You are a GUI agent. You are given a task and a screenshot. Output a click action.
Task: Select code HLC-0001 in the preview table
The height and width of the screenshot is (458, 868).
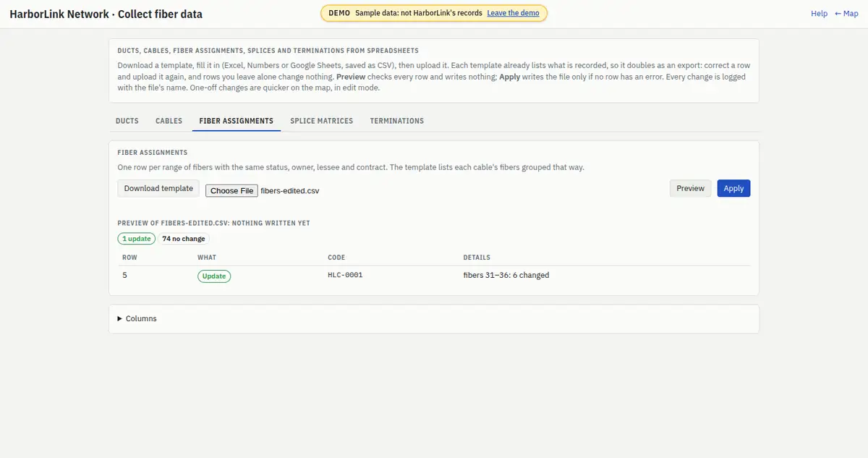point(345,276)
